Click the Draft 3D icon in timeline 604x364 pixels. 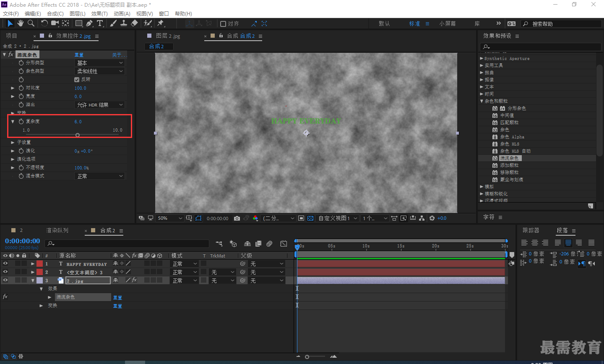233,244
